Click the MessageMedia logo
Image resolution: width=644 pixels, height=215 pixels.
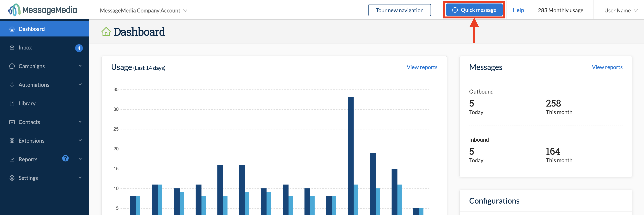click(42, 10)
